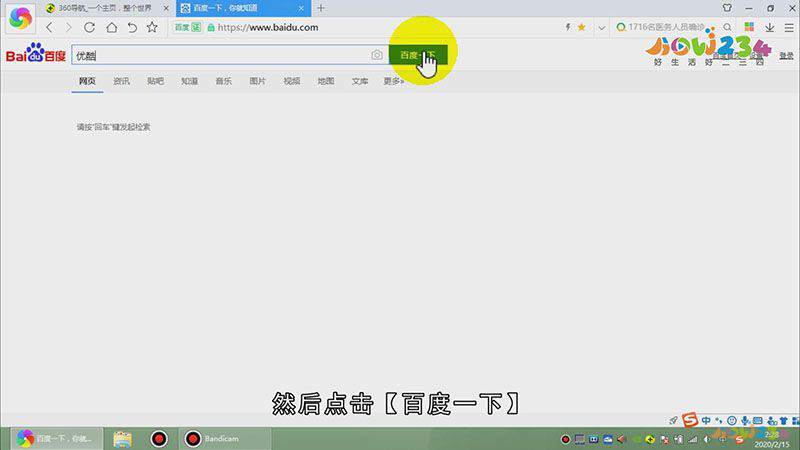
Task: Open File Explorer from the taskbar
Action: pos(122,439)
